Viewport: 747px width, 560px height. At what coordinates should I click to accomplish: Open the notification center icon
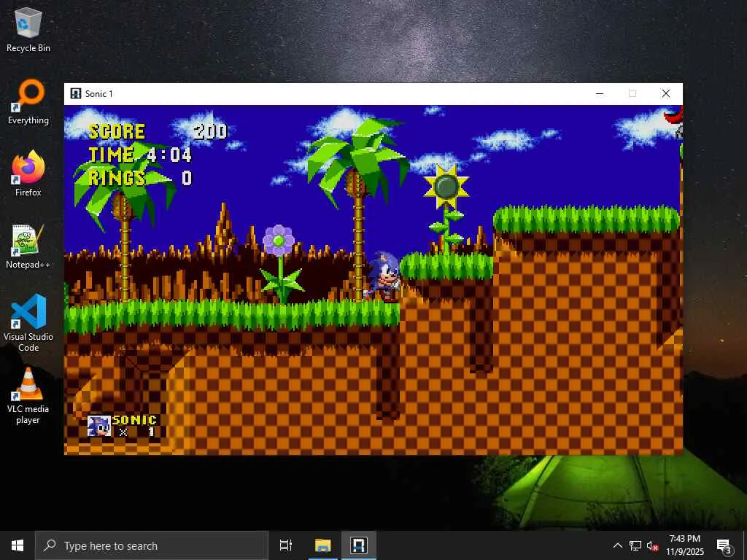click(x=724, y=545)
